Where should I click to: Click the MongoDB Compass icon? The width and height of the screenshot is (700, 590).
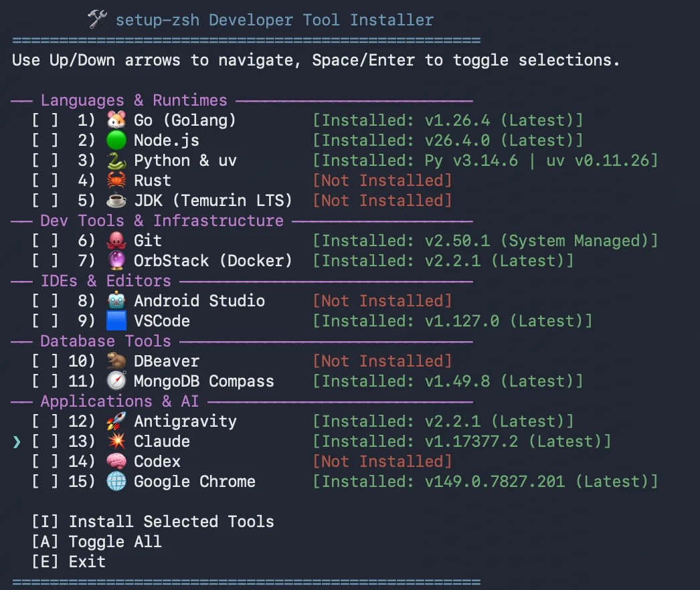116,381
